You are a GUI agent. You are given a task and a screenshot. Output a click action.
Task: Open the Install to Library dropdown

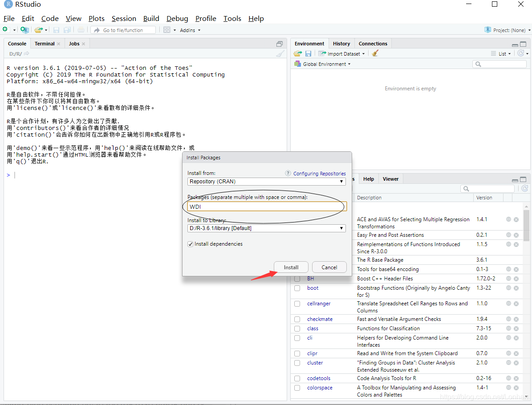pos(266,228)
